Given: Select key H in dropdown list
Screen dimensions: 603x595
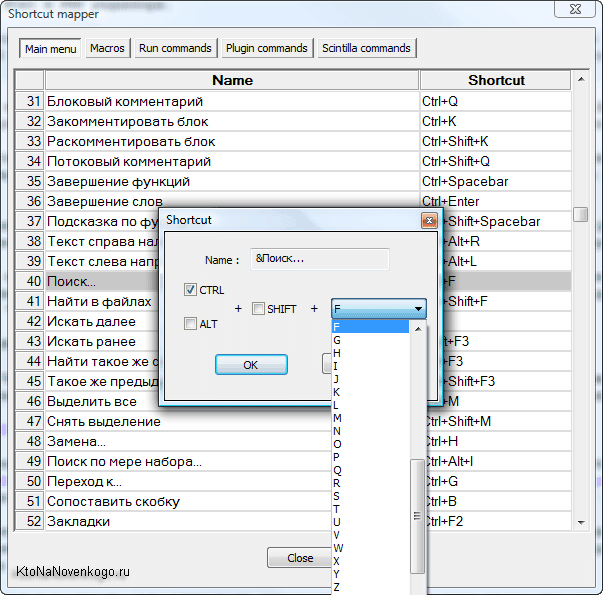Looking at the screenshot, I should pos(370,353).
